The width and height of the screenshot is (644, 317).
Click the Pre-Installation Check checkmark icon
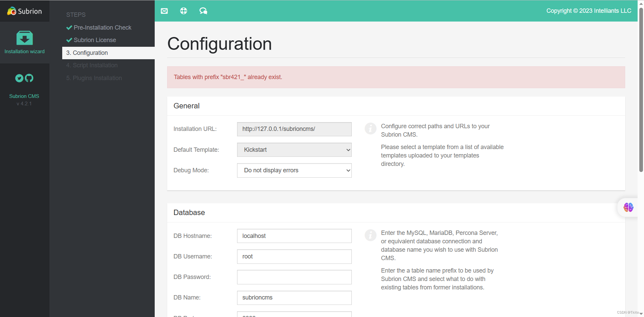tap(69, 28)
